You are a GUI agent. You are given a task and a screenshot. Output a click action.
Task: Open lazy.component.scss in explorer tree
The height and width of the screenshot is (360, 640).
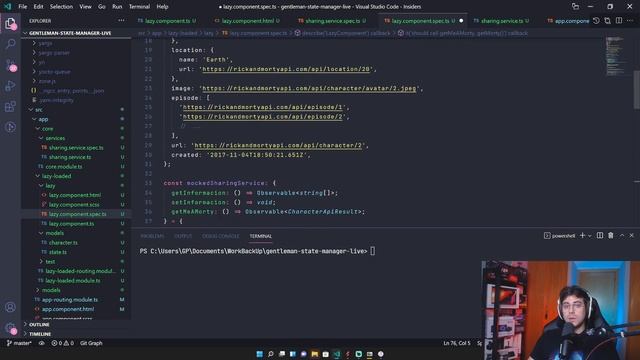[74, 204]
